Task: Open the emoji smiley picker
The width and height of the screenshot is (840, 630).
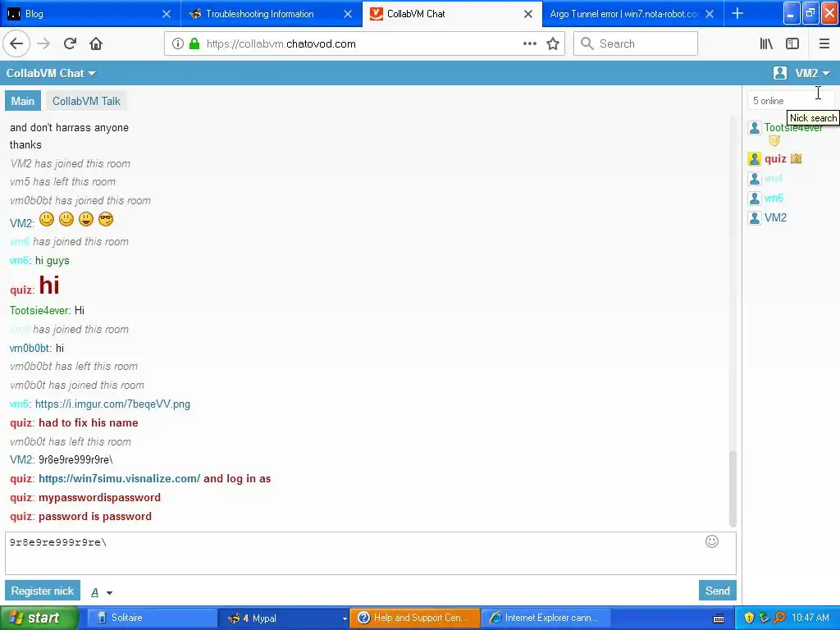Action: click(711, 541)
